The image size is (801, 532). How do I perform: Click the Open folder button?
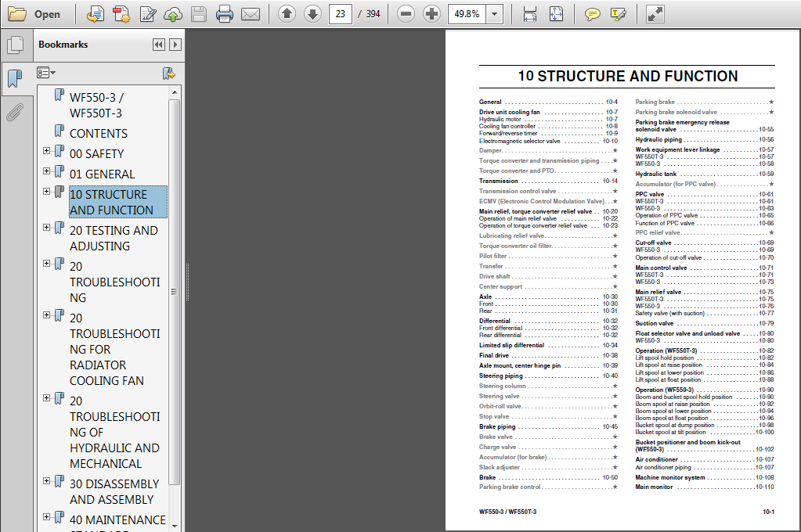point(34,14)
